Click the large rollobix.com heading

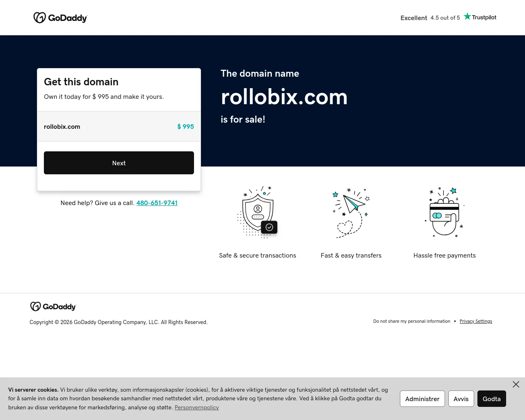[x=284, y=97]
